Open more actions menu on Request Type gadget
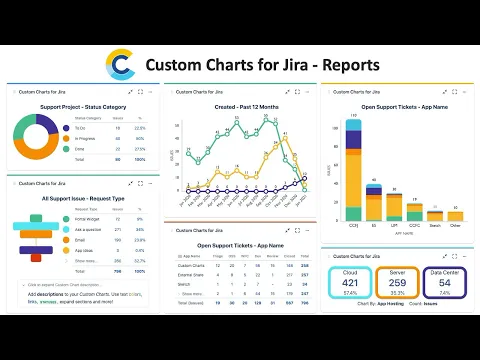This screenshot has width=480, height=360. (150, 183)
